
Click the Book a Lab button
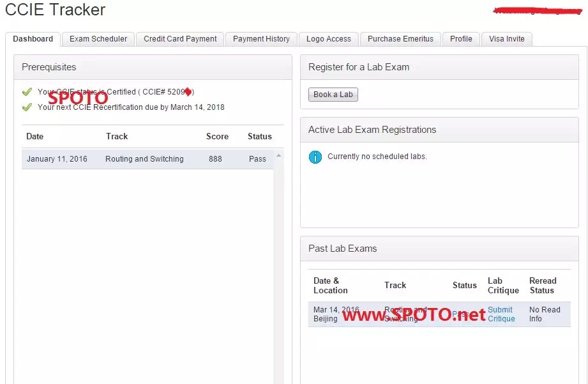333,95
